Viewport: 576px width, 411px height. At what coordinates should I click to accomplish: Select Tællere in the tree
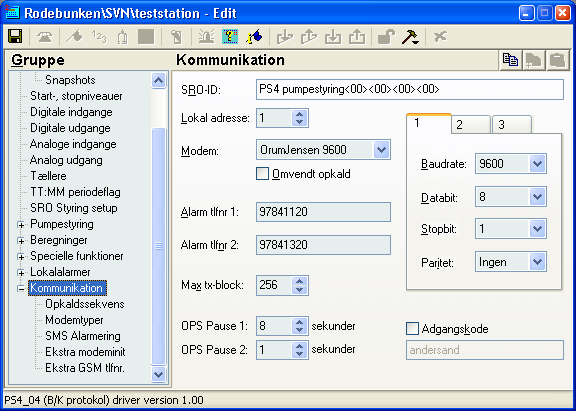[48, 176]
